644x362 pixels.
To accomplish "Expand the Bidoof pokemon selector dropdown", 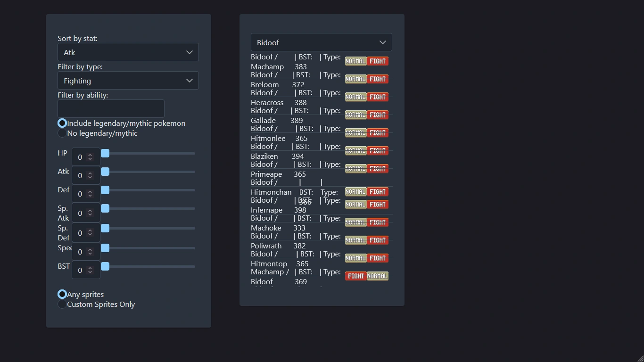I will click(322, 42).
